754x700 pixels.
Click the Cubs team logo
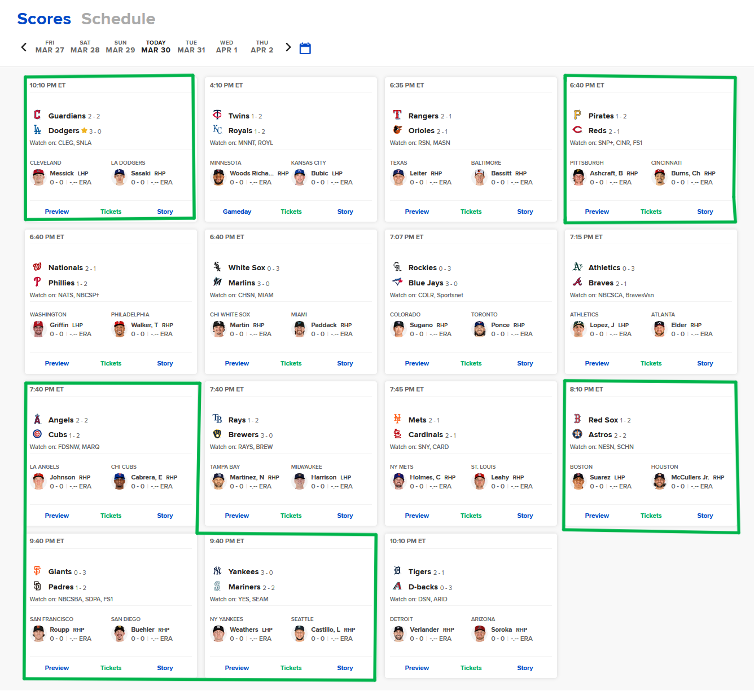tap(37, 434)
